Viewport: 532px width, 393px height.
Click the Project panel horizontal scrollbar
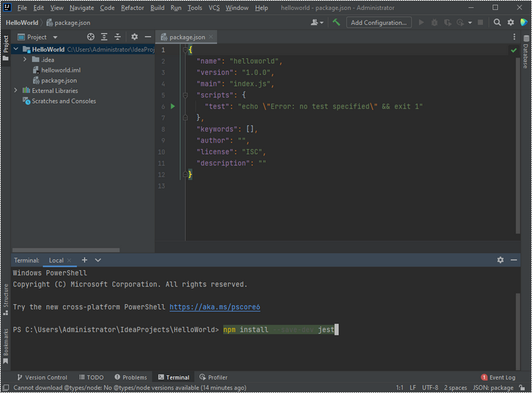click(x=66, y=250)
